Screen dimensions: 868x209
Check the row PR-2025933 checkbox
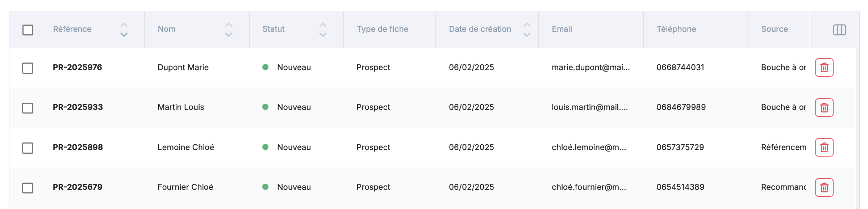tap(28, 108)
